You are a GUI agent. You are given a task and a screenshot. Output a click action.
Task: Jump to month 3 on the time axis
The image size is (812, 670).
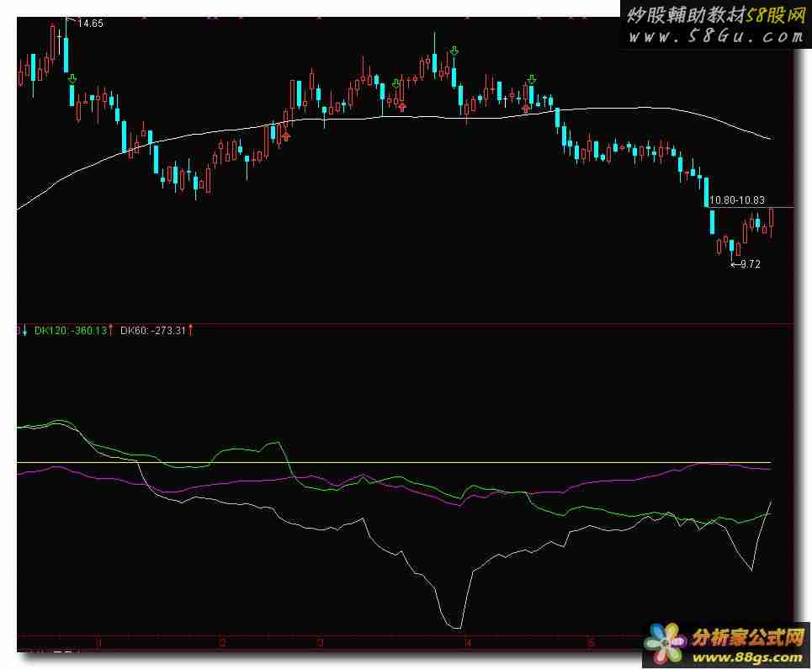coord(320,643)
